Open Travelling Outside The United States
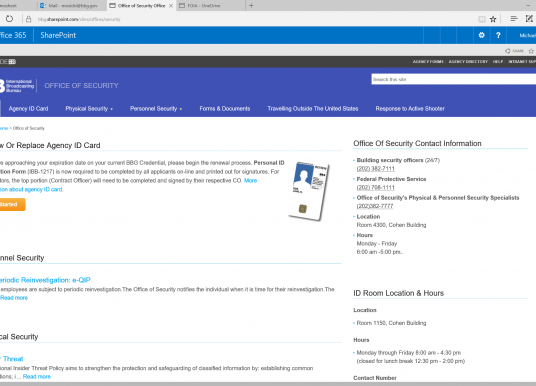The image size is (536, 386). 313,109
